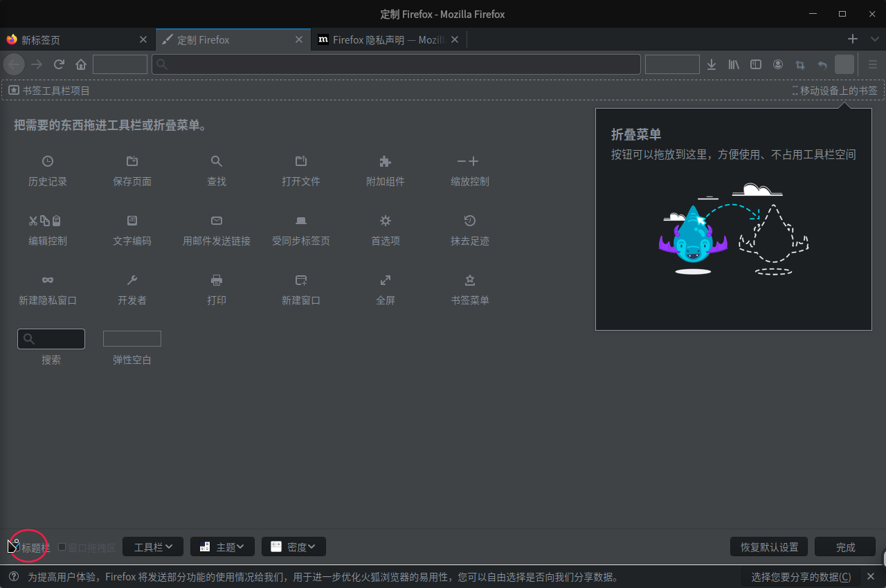Click the 全屏 fullscreen icon
Viewport: 886px width, 588px height.
click(x=386, y=280)
